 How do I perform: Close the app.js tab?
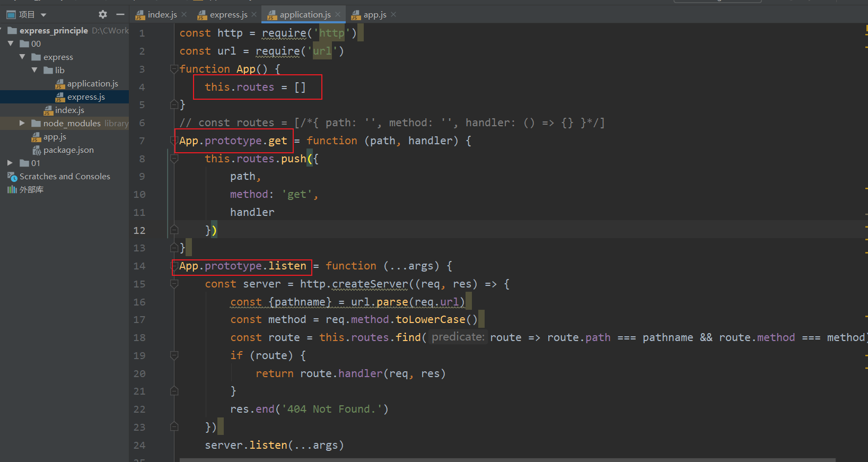pos(393,15)
